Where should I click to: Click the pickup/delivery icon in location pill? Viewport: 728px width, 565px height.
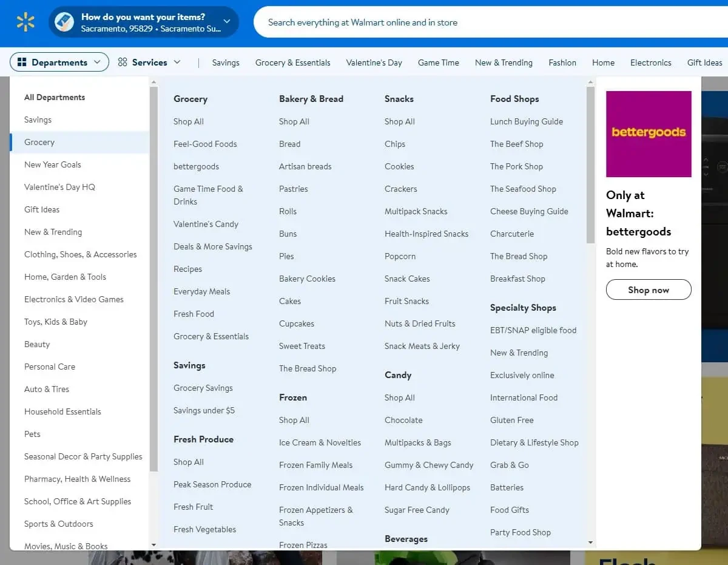pyautogui.click(x=64, y=22)
